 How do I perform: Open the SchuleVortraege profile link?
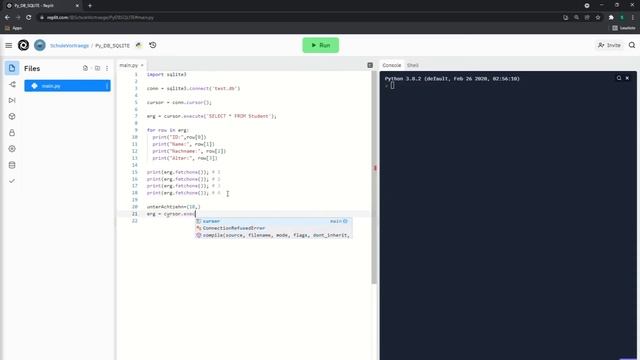coord(69,46)
